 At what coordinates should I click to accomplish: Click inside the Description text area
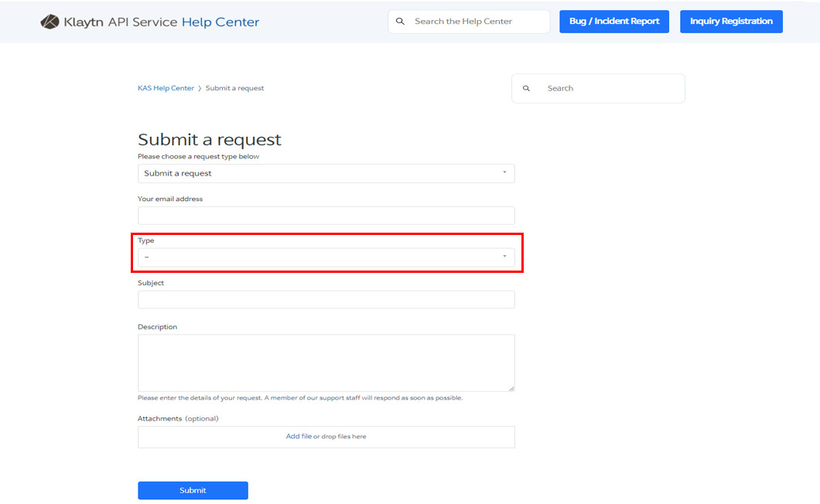(326, 363)
